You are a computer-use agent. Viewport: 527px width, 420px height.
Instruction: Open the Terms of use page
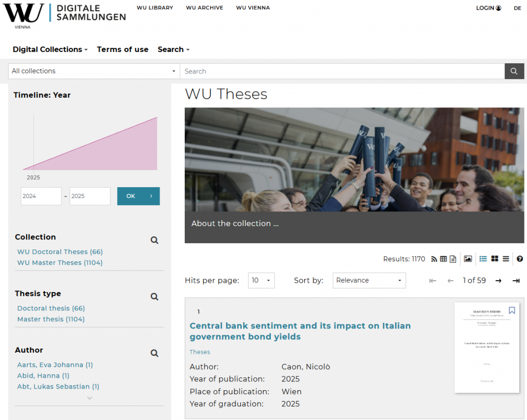click(x=122, y=50)
